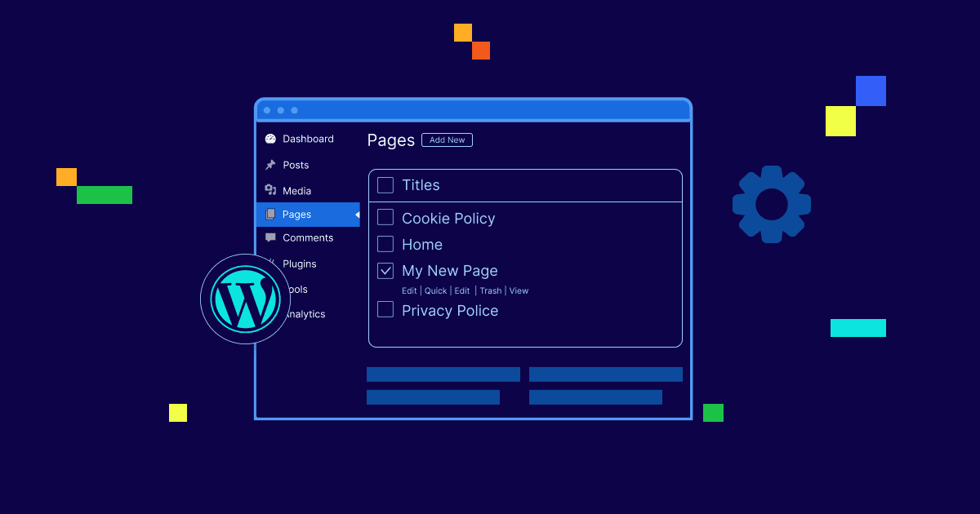Viewport: 980px width, 514px height.
Task: Click the round WordPress logo
Action: click(x=245, y=299)
